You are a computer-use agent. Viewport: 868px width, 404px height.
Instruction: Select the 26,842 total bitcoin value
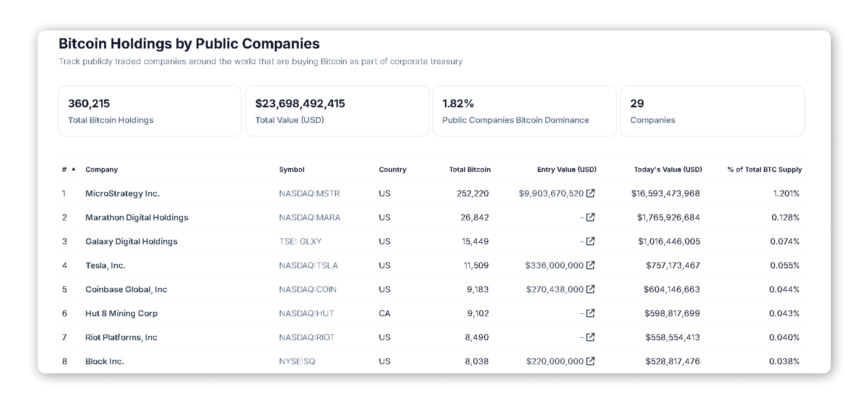click(475, 218)
